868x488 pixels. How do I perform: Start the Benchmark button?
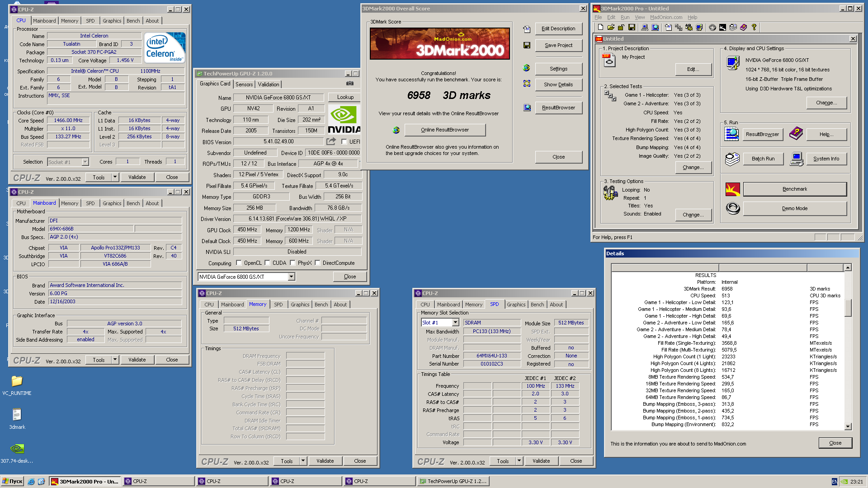[x=795, y=189]
